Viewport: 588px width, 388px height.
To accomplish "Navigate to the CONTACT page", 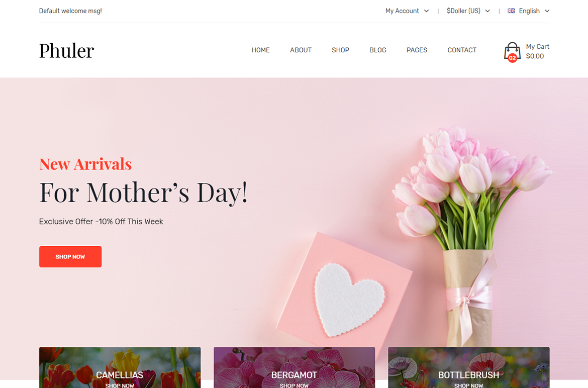I will tap(462, 50).
